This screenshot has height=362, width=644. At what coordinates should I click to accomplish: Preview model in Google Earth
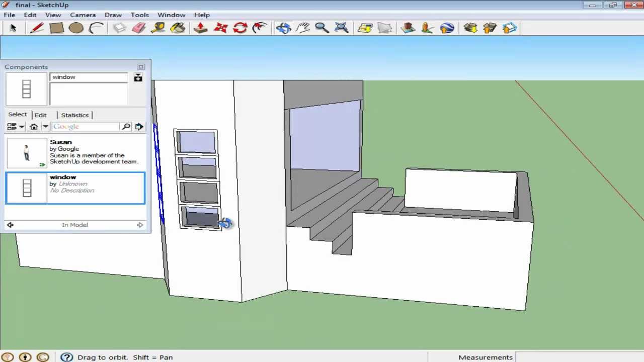pyautogui.click(x=447, y=28)
